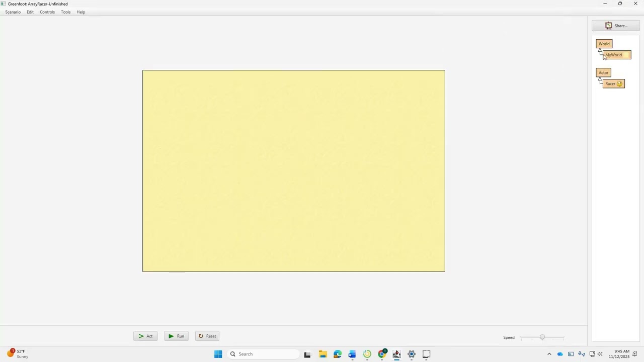Reset the scenario
The height and width of the screenshot is (362, 644).
pos(207,336)
